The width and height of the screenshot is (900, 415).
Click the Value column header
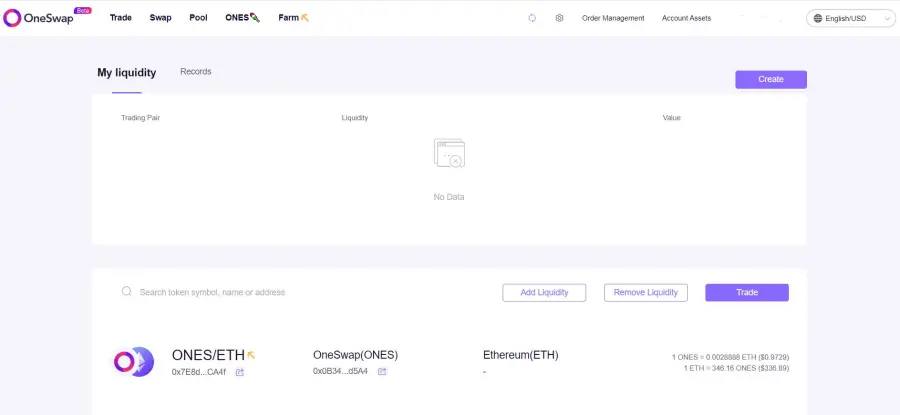(x=672, y=118)
